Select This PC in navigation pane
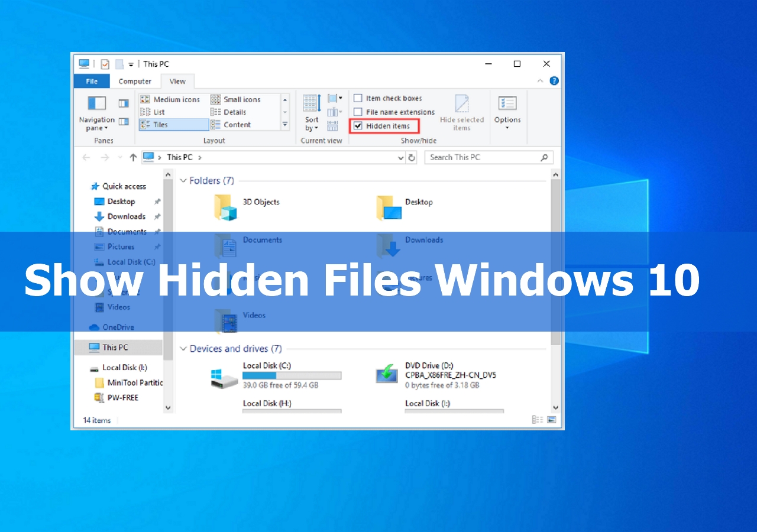The width and height of the screenshot is (757, 532). click(x=118, y=348)
